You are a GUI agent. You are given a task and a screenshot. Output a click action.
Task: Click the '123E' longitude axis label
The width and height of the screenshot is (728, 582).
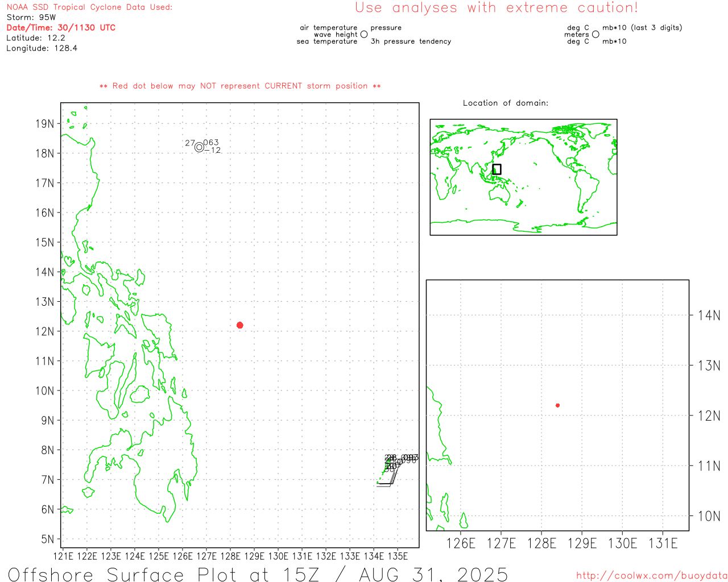111,556
